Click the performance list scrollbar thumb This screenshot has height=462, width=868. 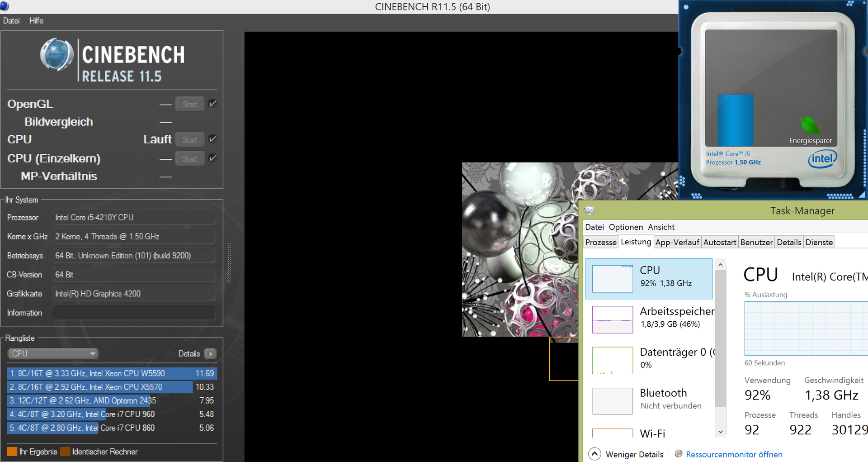721,338
